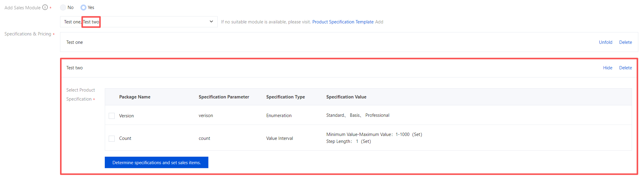This screenshot has width=644, height=184.
Task: Check the Count package checkbox
Action: click(x=112, y=138)
